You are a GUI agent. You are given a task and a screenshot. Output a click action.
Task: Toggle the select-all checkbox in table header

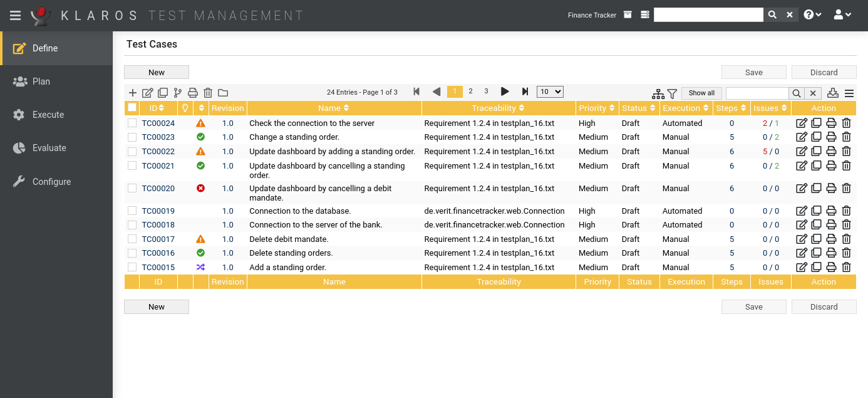(x=132, y=108)
